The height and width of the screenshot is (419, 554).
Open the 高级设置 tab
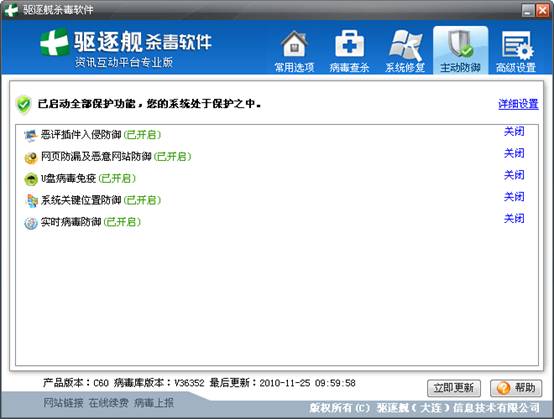coord(516,51)
